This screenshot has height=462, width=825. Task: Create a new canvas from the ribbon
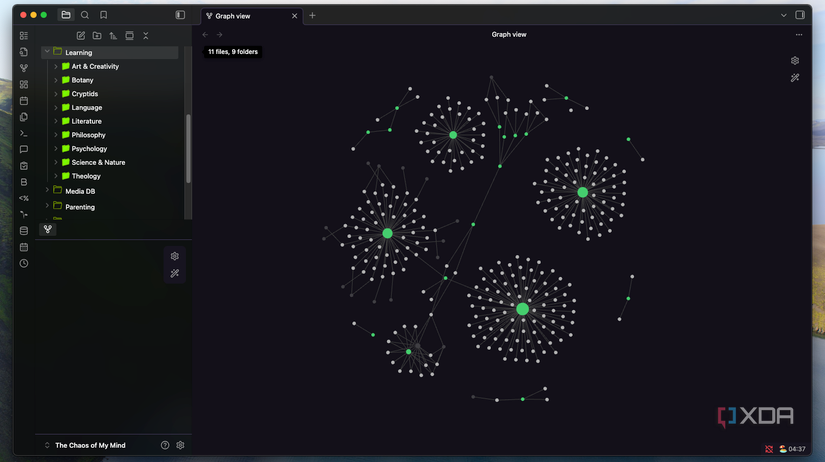pos(24,84)
